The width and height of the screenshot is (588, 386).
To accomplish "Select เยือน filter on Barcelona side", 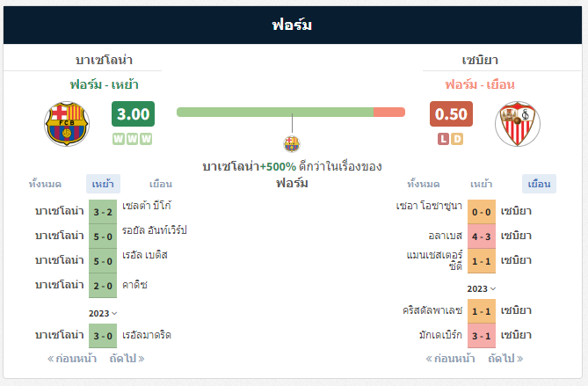I will pyautogui.click(x=160, y=184).
